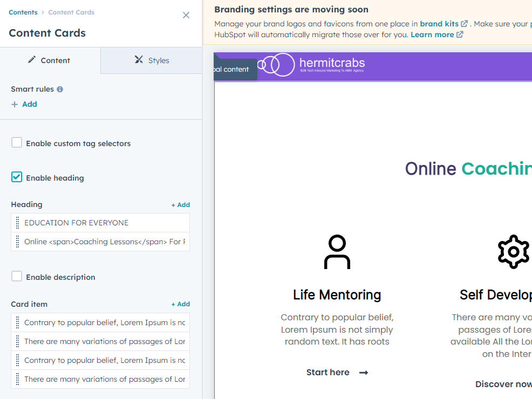532x399 pixels.
Task: Select the Content tab
Action: (50, 60)
